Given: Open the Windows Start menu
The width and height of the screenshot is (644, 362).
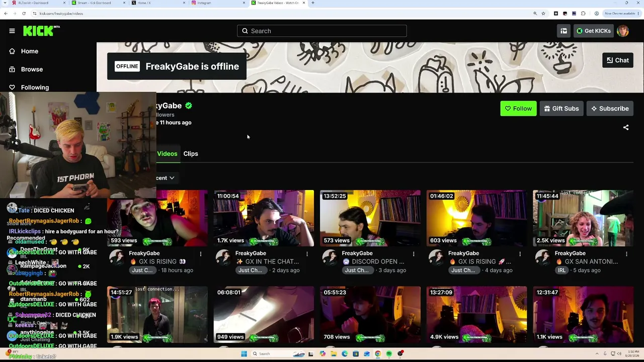Looking at the screenshot, I should coord(244,354).
